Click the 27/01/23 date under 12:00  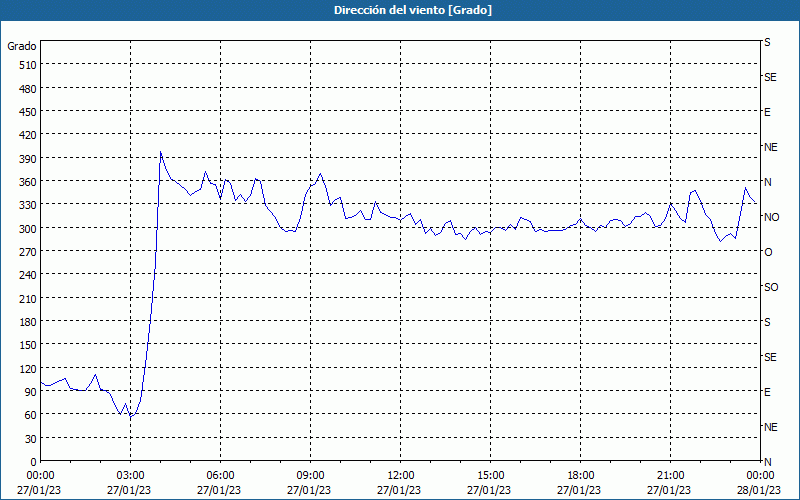tap(399, 490)
